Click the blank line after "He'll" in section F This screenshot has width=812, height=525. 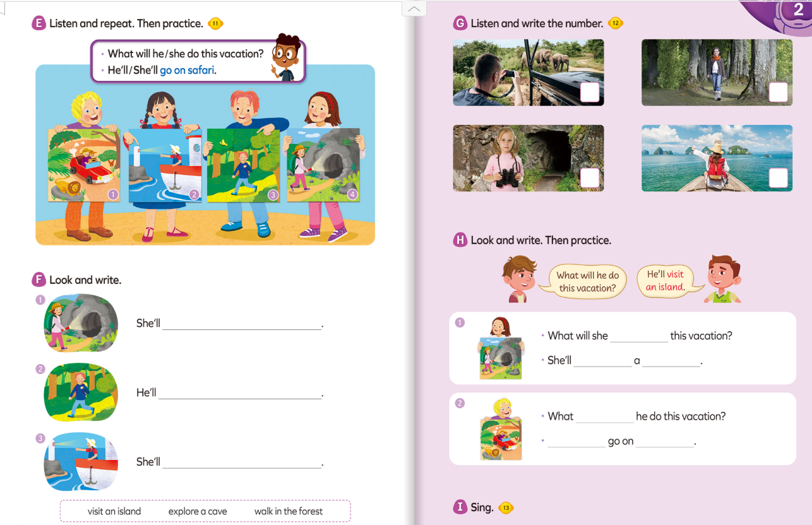click(x=240, y=394)
